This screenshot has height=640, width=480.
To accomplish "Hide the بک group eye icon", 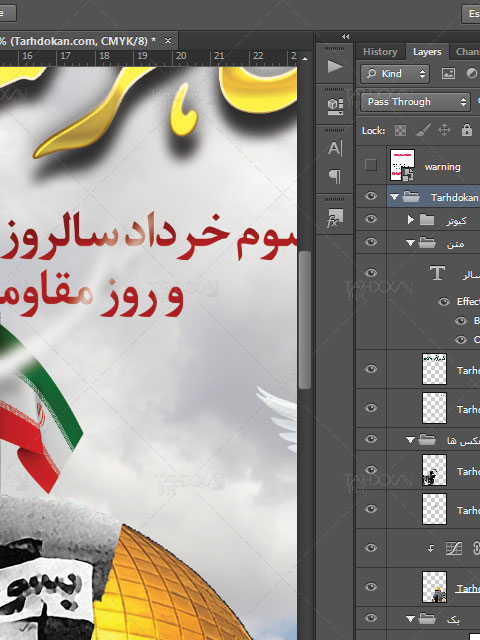I will (371, 618).
